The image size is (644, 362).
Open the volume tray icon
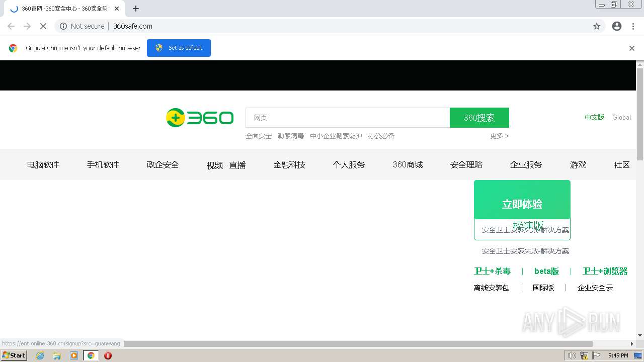pos(572,355)
